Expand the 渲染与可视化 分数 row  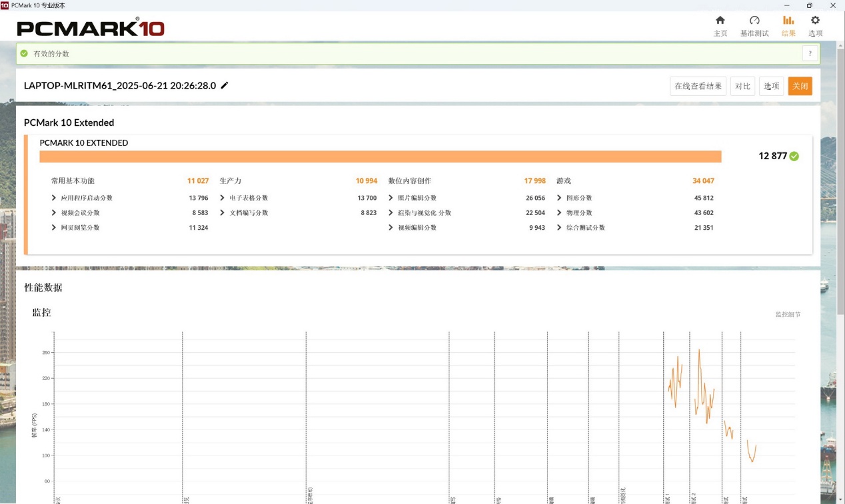pos(391,212)
